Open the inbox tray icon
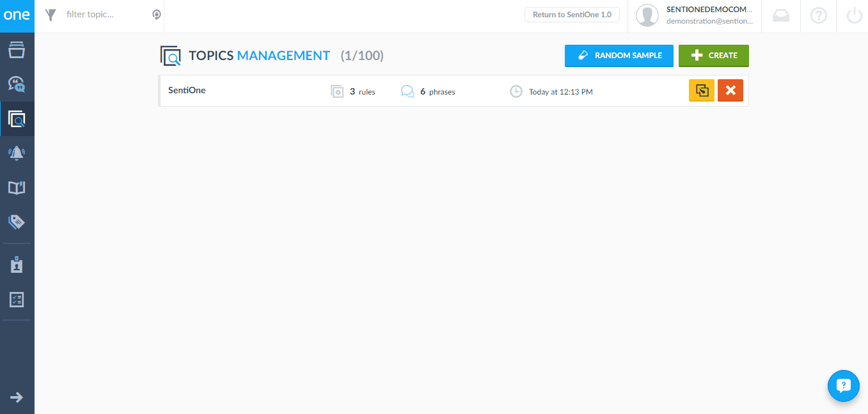868x414 pixels. pos(781,16)
